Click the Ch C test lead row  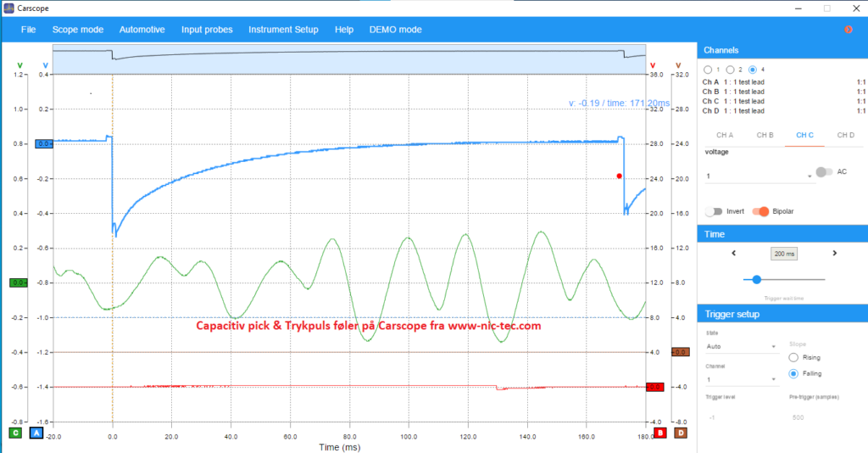[784, 101]
